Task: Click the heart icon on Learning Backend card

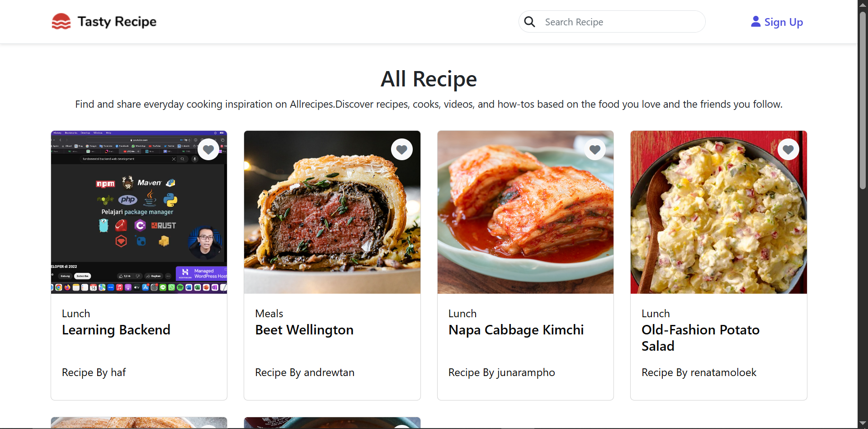Action: [208, 149]
